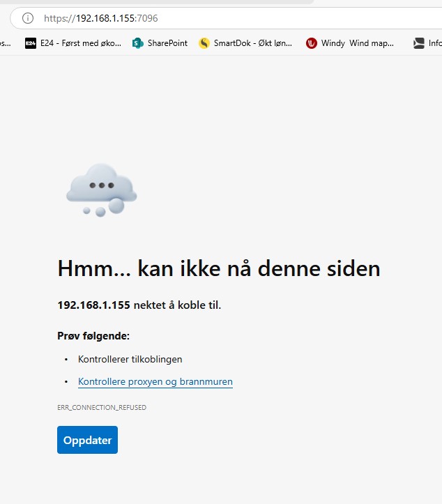Image resolution: width=442 pixels, height=504 pixels.
Task: Open the partially visible 'Info' bookmark label
Action: click(435, 43)
